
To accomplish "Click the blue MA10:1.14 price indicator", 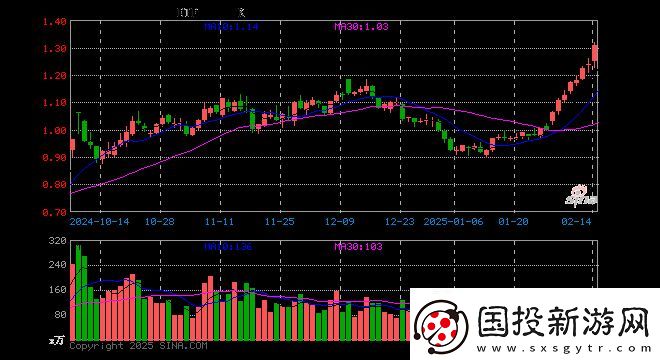I will (x=231, y=27).
